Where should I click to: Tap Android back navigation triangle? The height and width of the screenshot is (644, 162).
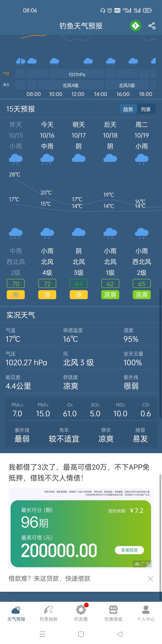point(120,634)
